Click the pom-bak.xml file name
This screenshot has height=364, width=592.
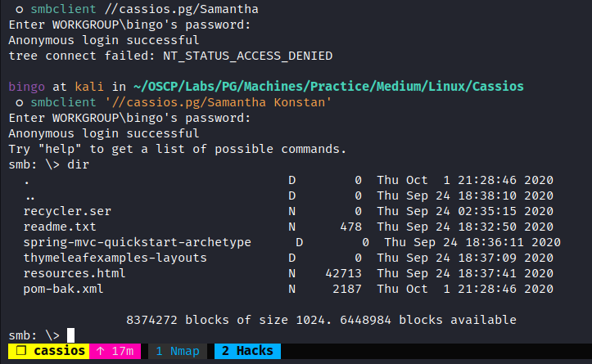pyautogui.click(x=64, y=289)
